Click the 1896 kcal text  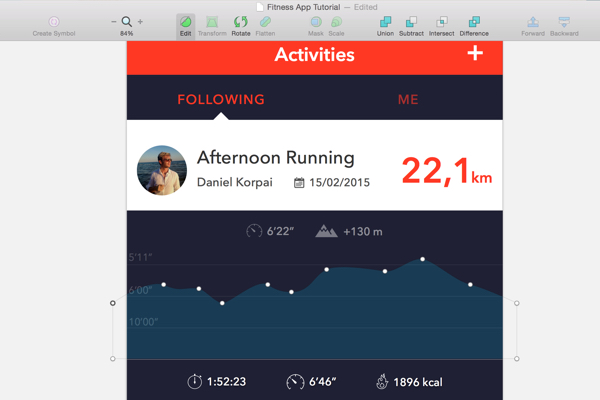pyautogui.click(x=418, y=382)
